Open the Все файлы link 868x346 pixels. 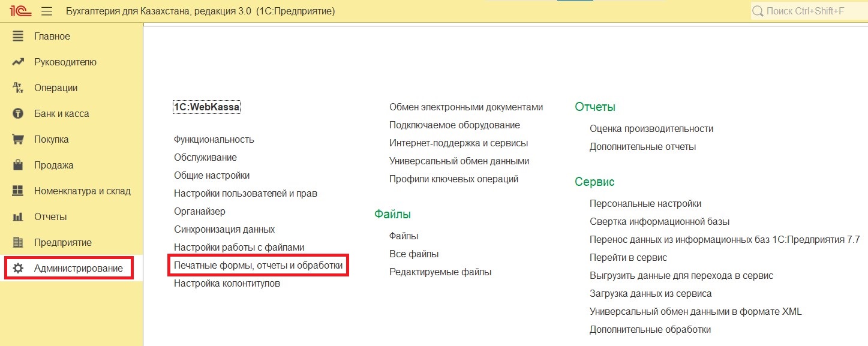click(414, 254)
